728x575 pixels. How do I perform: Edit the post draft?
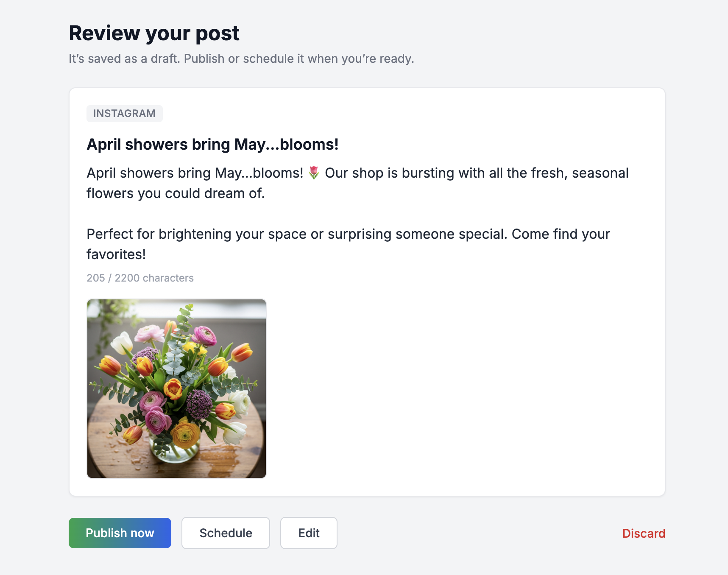tap(309, 533)
